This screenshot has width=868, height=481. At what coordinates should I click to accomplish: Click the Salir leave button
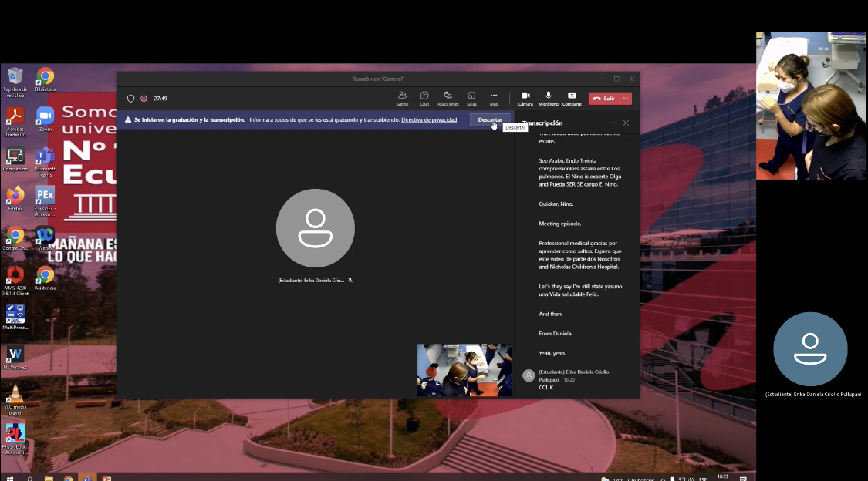pyautogui.click(x=603, y=99)
